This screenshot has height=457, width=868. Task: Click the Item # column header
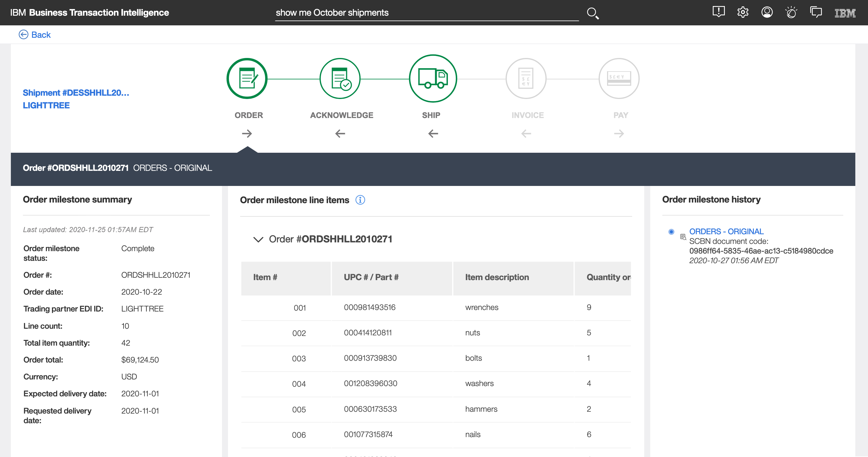(286, 278)
